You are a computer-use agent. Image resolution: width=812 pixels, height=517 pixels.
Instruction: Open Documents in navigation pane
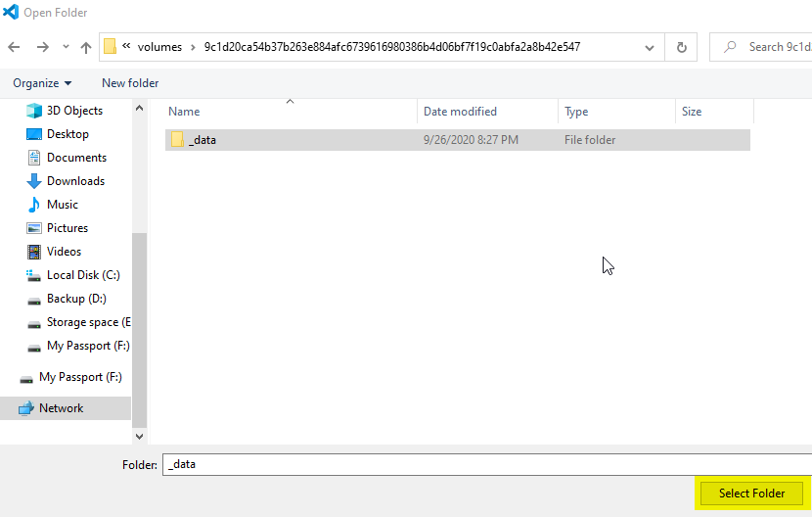coord(76,157)
